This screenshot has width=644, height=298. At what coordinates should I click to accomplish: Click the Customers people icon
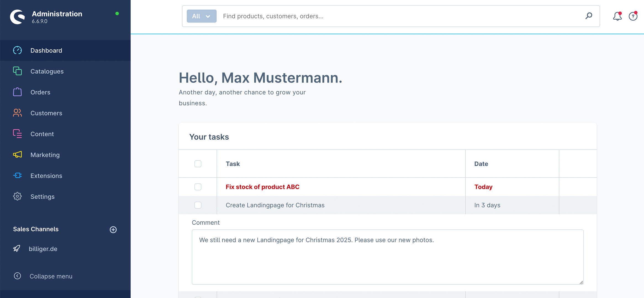tap(17, 113)
